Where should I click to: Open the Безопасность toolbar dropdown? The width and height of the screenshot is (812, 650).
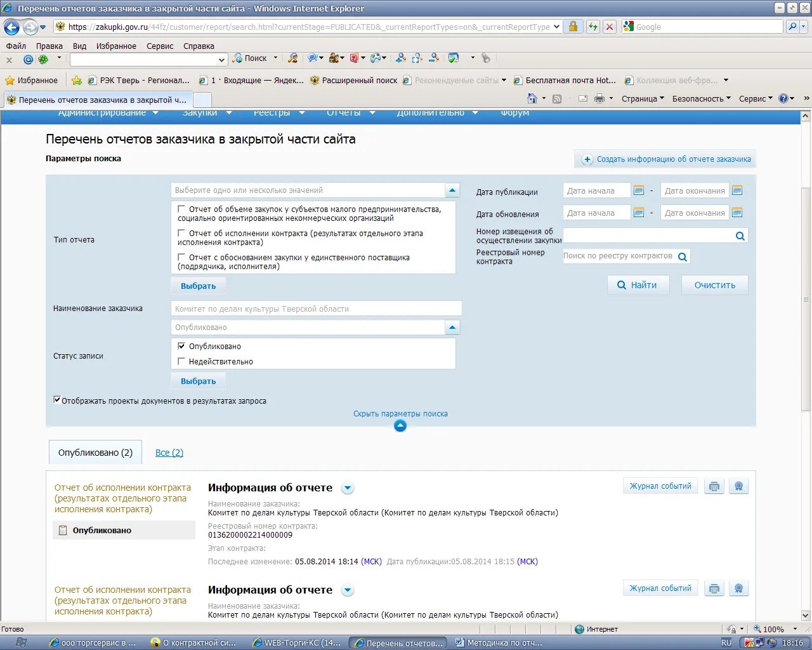point(701,98)
